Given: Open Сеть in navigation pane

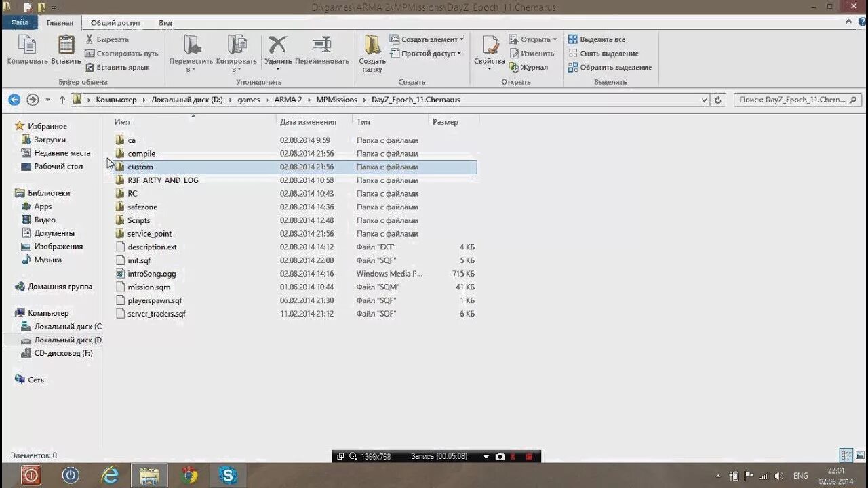Looking at the screenshot, I should pyautogui.click(x=35, y=380).
